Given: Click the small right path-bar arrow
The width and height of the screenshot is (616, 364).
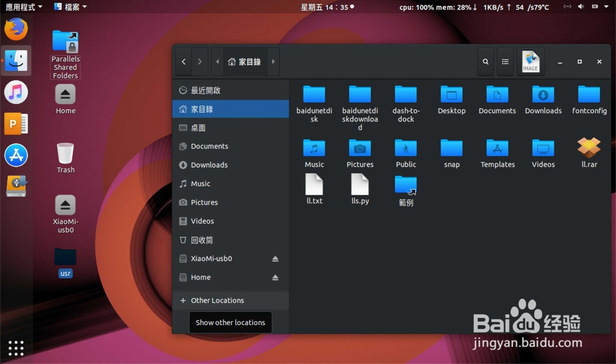Looking at the screenshot, I should click(x=274, y=62).
